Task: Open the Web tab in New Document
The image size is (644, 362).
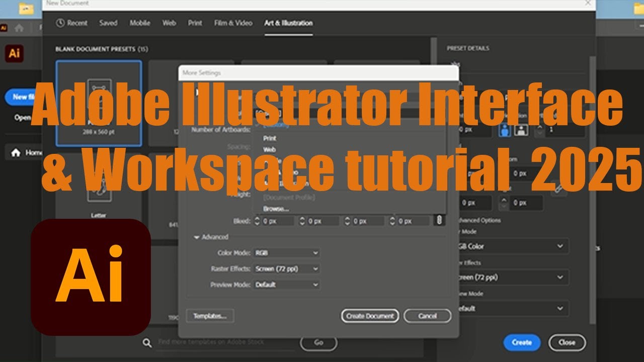Action: point(169,23)
